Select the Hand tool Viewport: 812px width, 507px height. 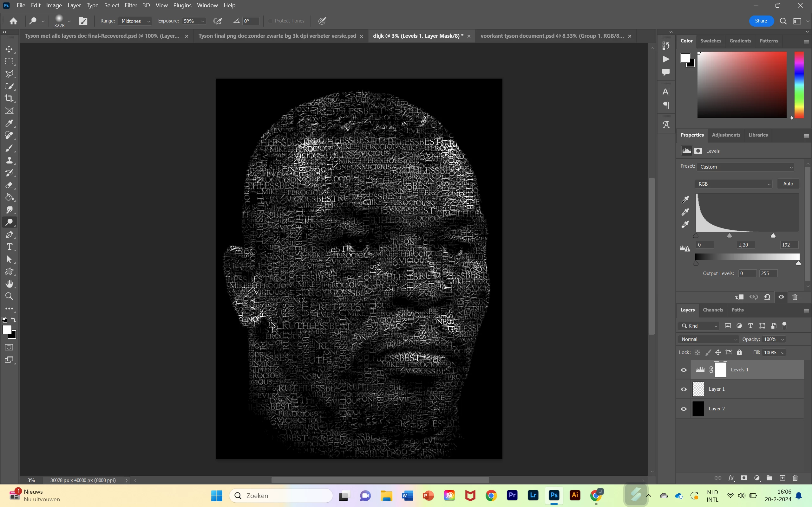[x=10, y=284]
